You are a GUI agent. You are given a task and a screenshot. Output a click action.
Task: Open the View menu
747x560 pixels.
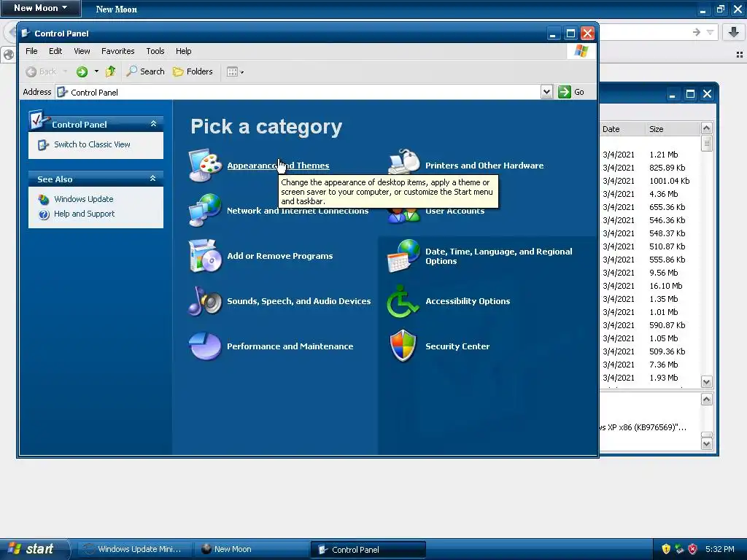(x=82, y=51)
